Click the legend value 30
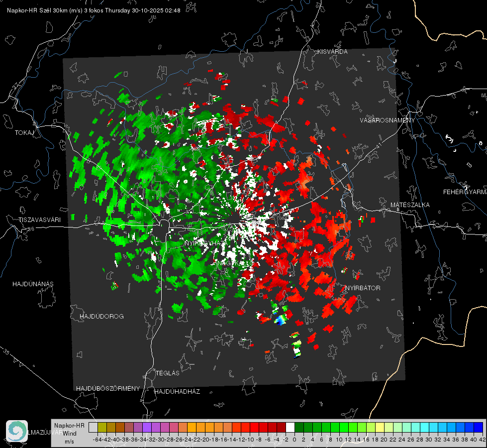 (x=429, y=440)
